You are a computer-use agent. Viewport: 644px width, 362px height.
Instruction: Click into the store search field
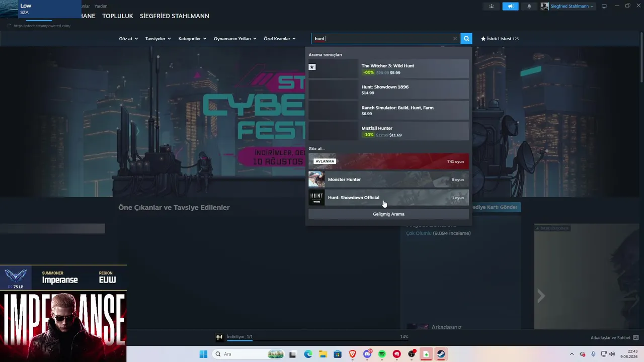382,39
